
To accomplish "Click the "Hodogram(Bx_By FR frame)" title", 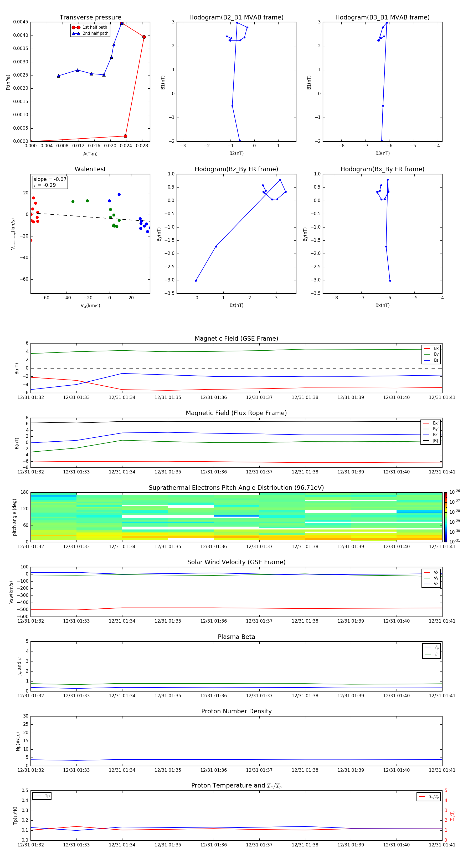I will (382, 169).
